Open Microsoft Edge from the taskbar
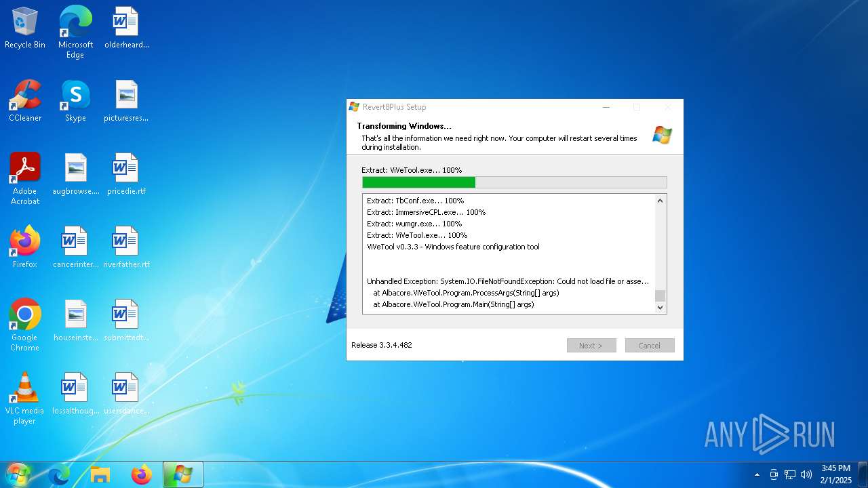The width and height of the screenshot is (868, 488). (x=59, y=474)
